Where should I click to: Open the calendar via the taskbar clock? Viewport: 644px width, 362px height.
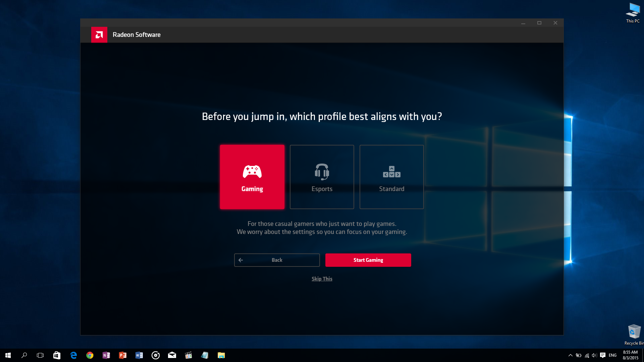[x=630, y=355]
